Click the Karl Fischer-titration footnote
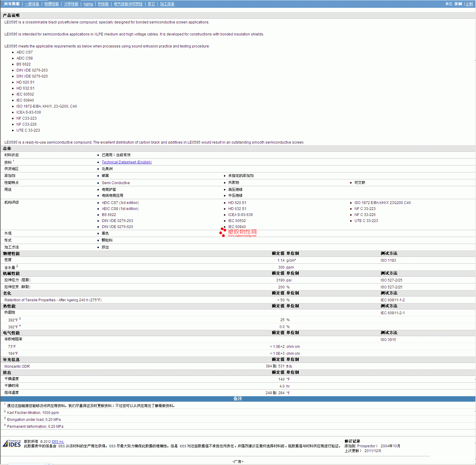Image resolution: width=476 pixels, height=465 pixels. pyautogui.click(x=33, y=413)
